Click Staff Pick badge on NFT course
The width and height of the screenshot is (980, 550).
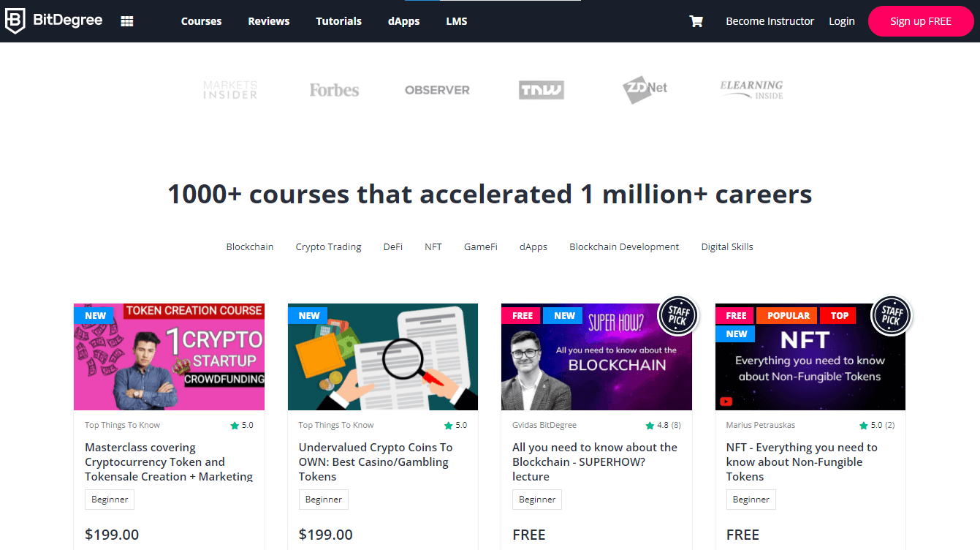point(892,316)
